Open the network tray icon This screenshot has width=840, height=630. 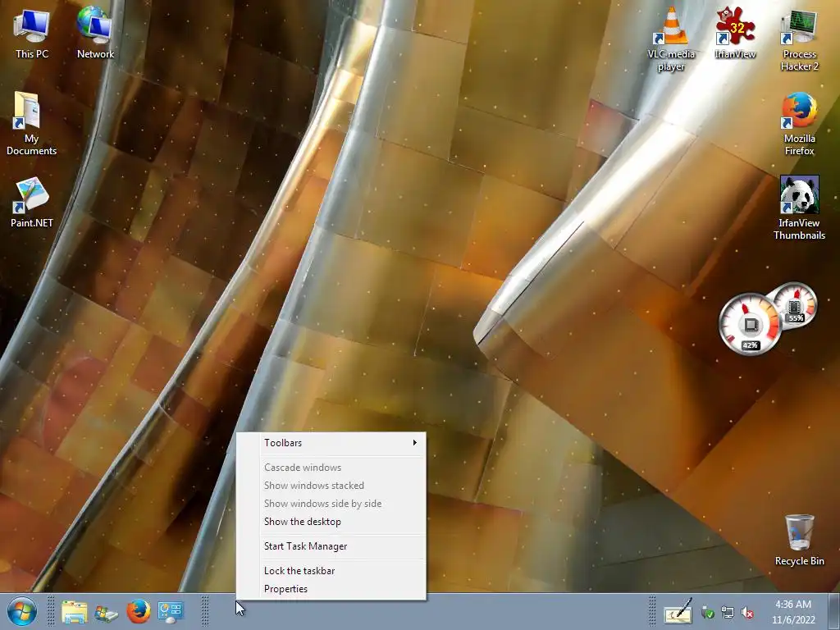728,612
